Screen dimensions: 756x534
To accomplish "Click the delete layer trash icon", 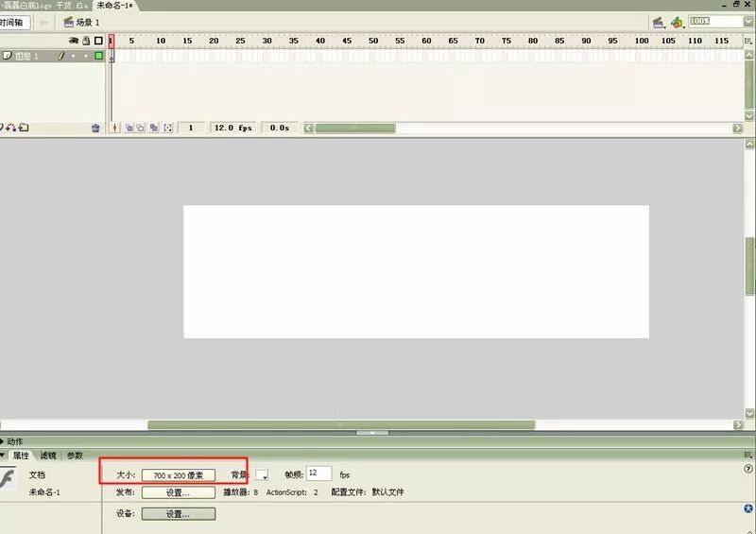I will [x=94, y=128].
